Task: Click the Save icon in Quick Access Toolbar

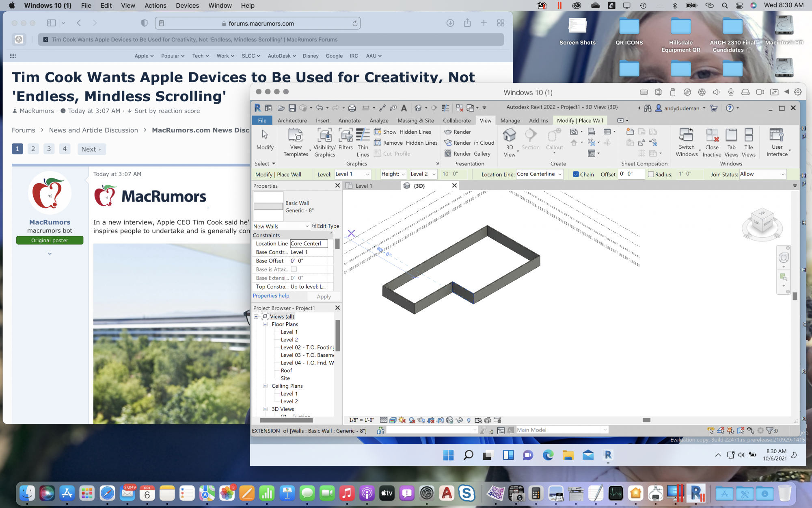Action: [292, 108]
